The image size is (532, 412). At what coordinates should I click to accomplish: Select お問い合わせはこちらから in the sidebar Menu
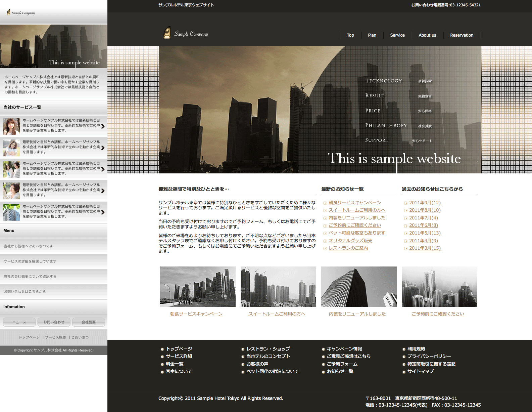pos(25,291)
